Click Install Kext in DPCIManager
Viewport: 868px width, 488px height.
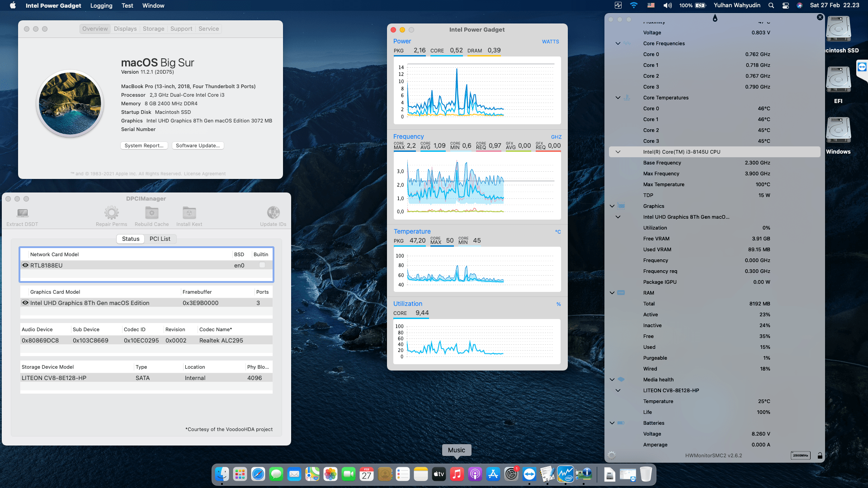[189, 215]
